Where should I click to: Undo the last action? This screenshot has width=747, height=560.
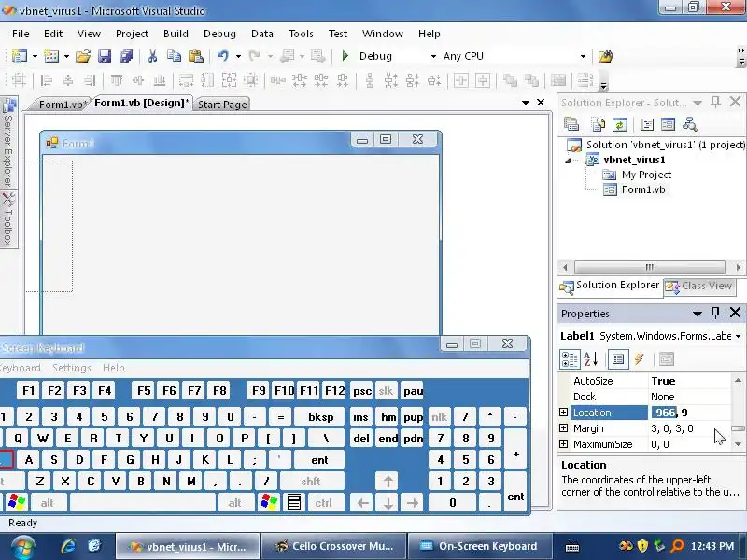point(222,56)
